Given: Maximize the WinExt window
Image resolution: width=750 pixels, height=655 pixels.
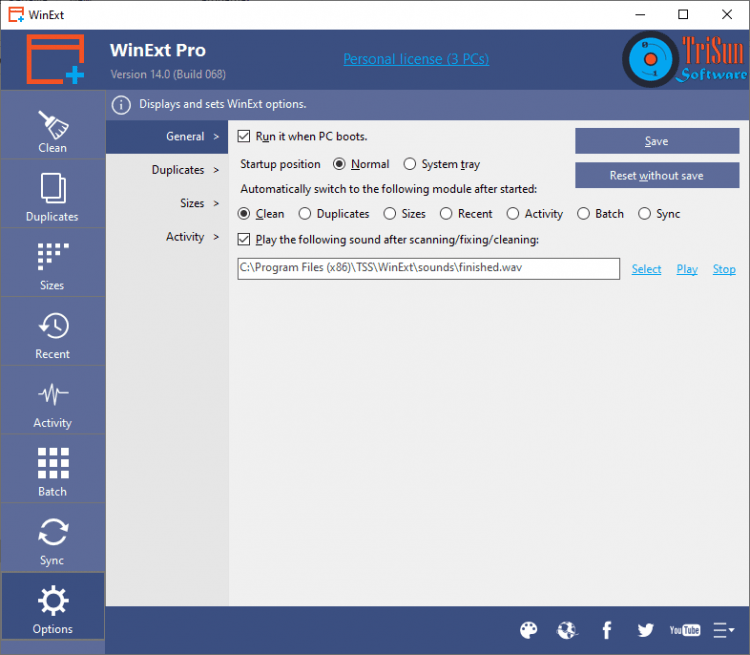Looking at the screenshot, I should [683, 14].
